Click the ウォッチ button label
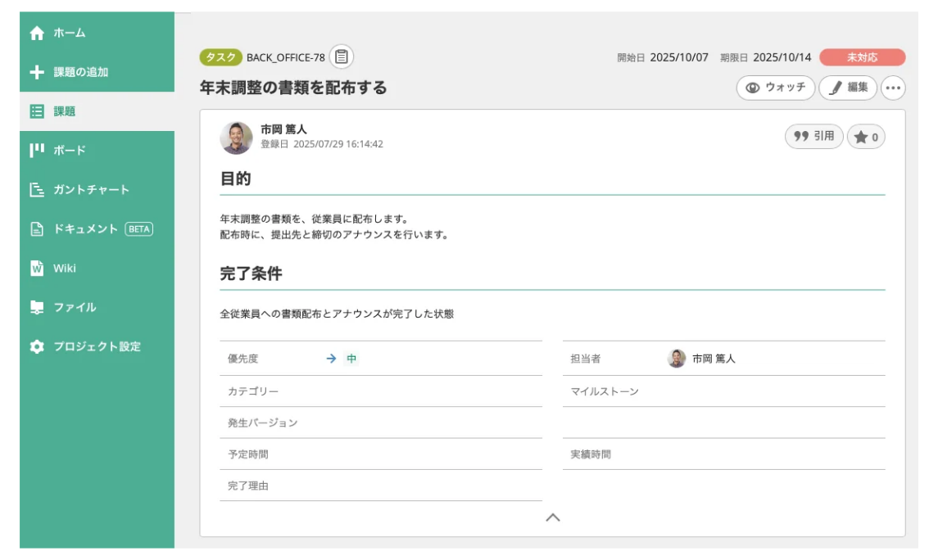The image size is (938, 560). (x=786, y=88)
